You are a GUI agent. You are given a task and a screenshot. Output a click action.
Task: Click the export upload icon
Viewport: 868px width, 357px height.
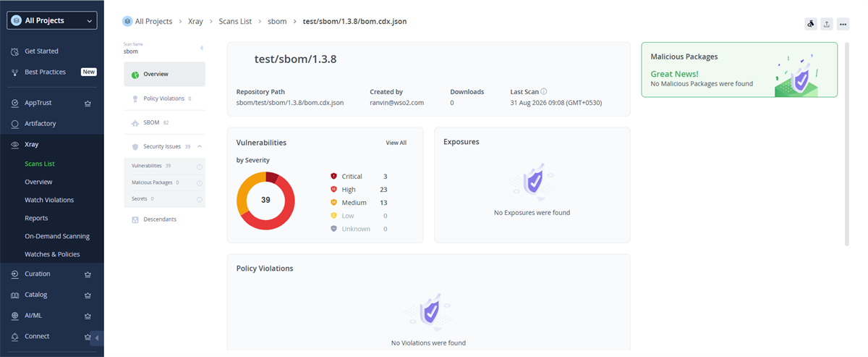[x=827, y=24]
